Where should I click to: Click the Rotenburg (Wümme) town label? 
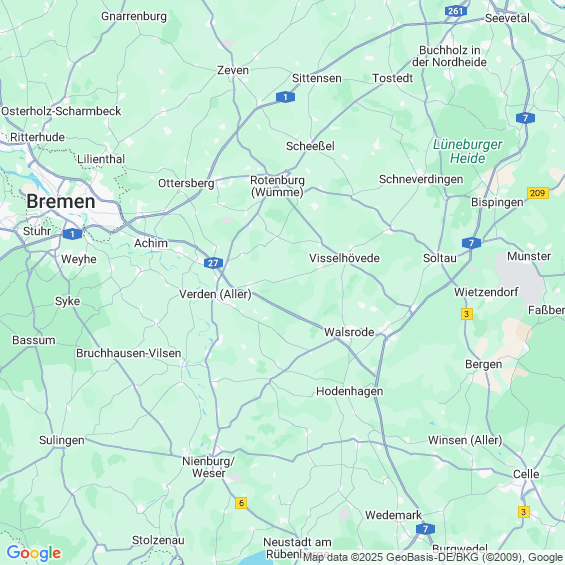coord(277,186)
